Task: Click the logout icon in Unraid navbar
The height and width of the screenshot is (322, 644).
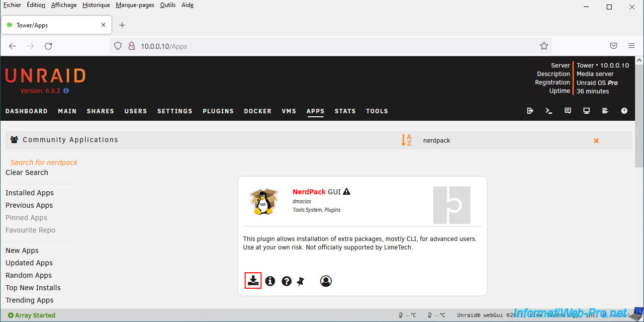Action: 530,111
